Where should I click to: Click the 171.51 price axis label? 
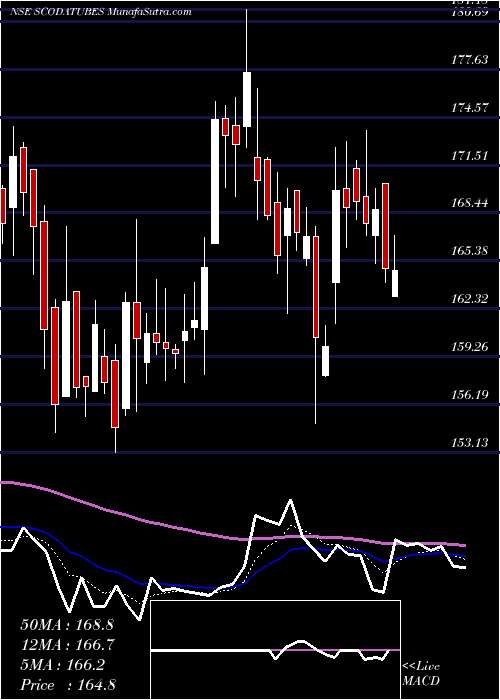pyautogui.click(x=471, y=156)
